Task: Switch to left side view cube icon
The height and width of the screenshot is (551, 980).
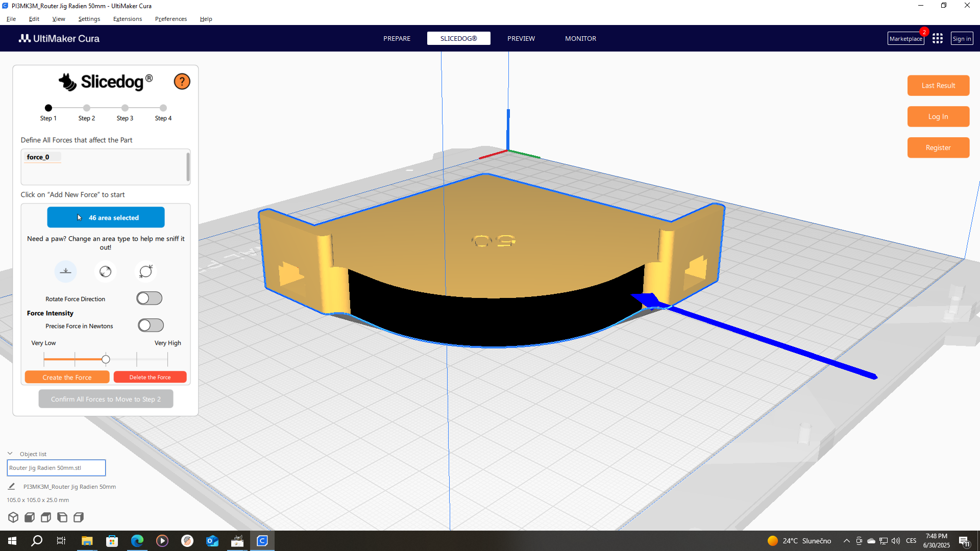Action: 62,517
